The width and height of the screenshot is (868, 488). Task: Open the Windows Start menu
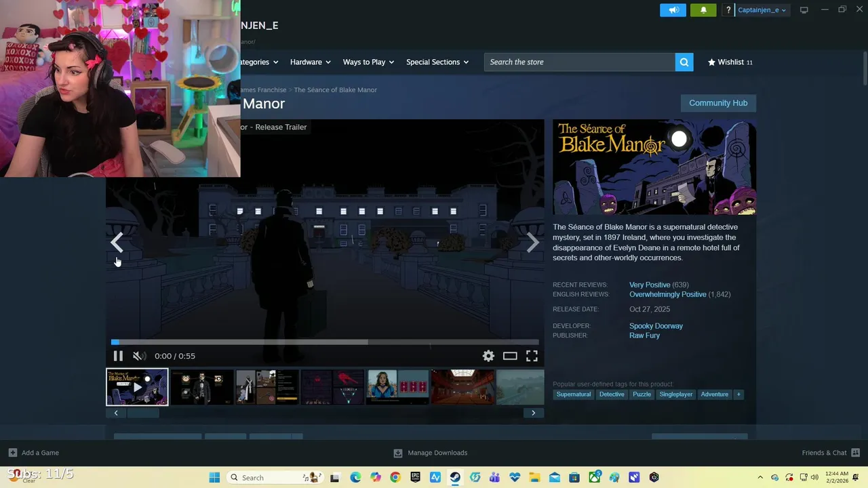(214, 477)
